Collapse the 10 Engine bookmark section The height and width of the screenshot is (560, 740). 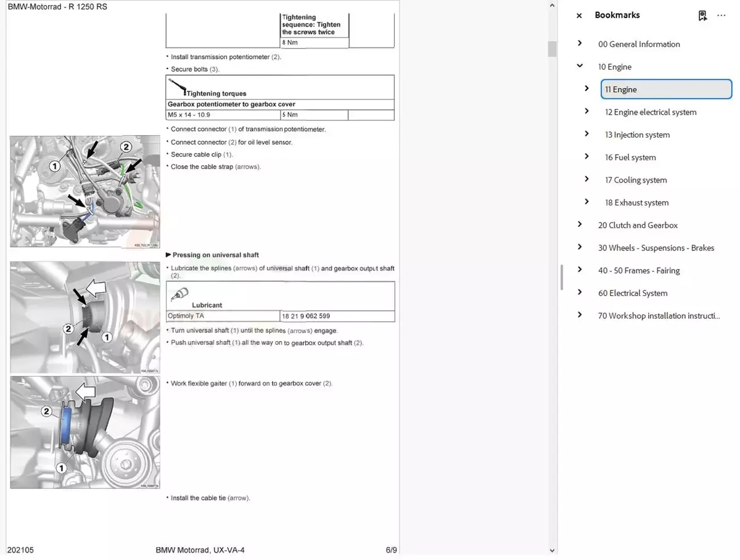tap(580, 66)
